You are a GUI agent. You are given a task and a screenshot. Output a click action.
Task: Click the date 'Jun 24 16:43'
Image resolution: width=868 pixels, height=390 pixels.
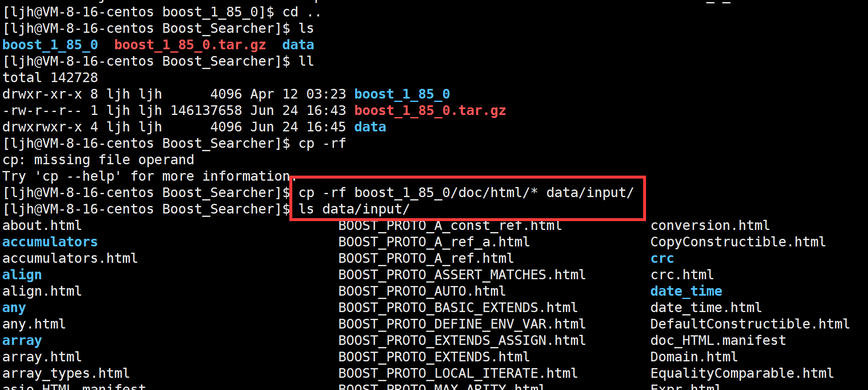pyautogui.click(x=298, y=110)
